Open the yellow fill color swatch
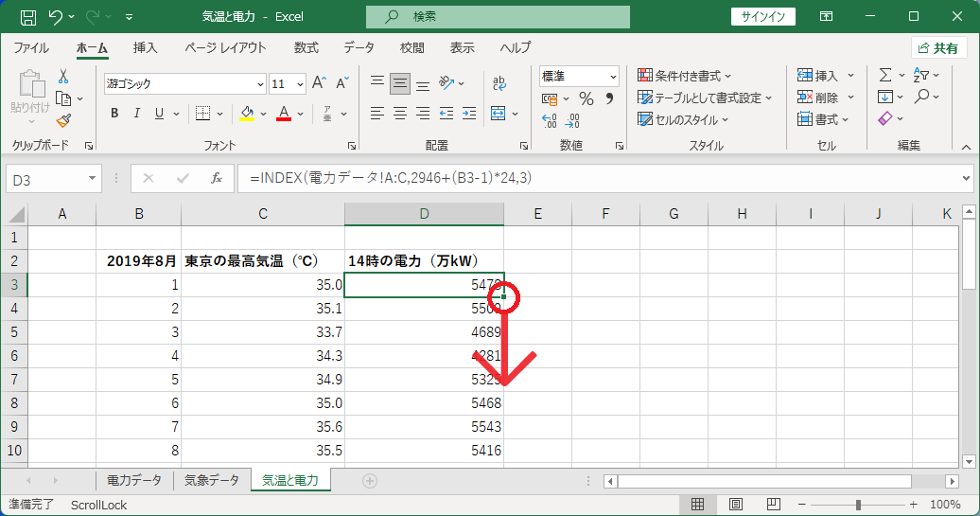This screenshot has height=516, width=980. (x=248, y=114)
